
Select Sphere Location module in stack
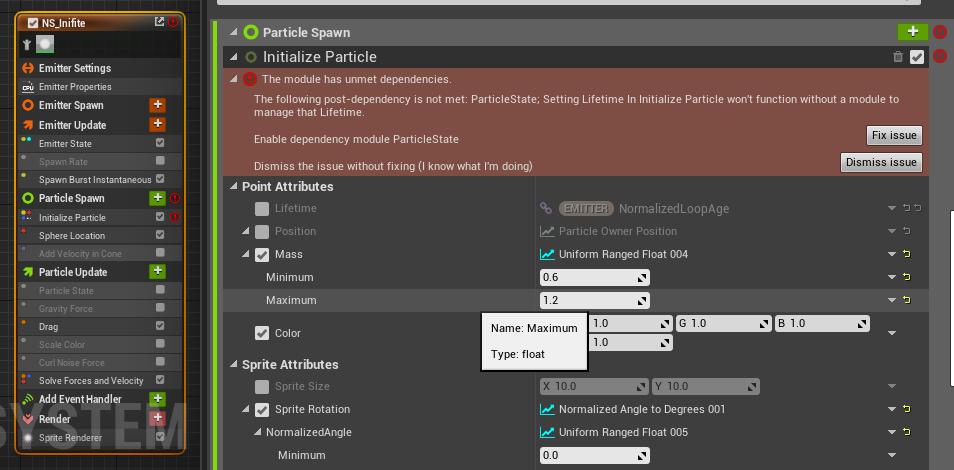click(72, 236)
